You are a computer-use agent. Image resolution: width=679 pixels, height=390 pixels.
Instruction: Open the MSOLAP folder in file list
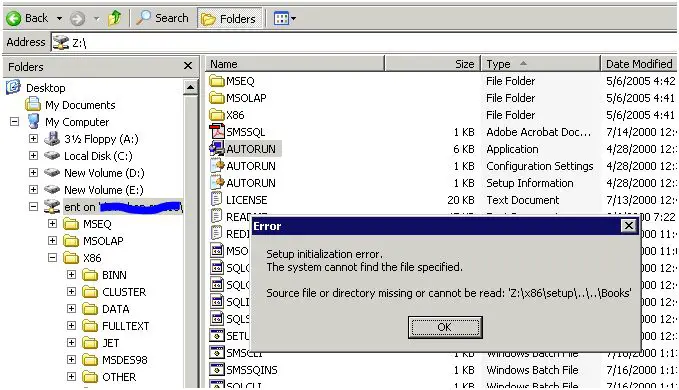(246, 98)
